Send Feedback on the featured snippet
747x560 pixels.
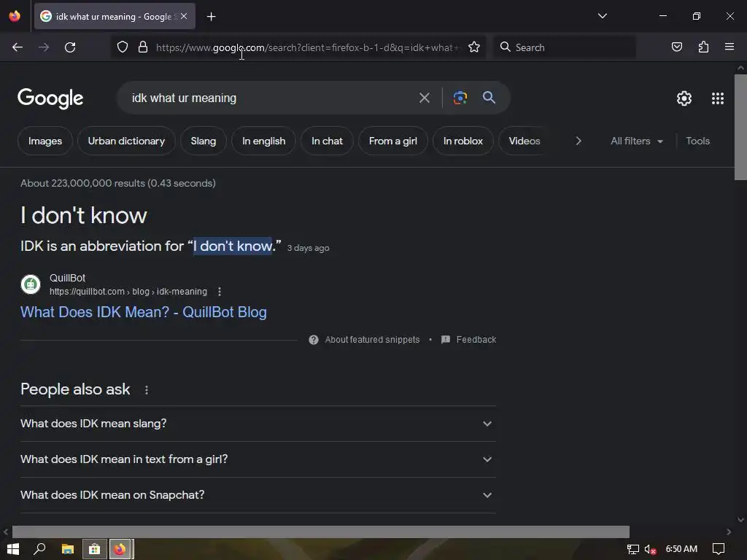pyautogui.click(x=469, y=340)
